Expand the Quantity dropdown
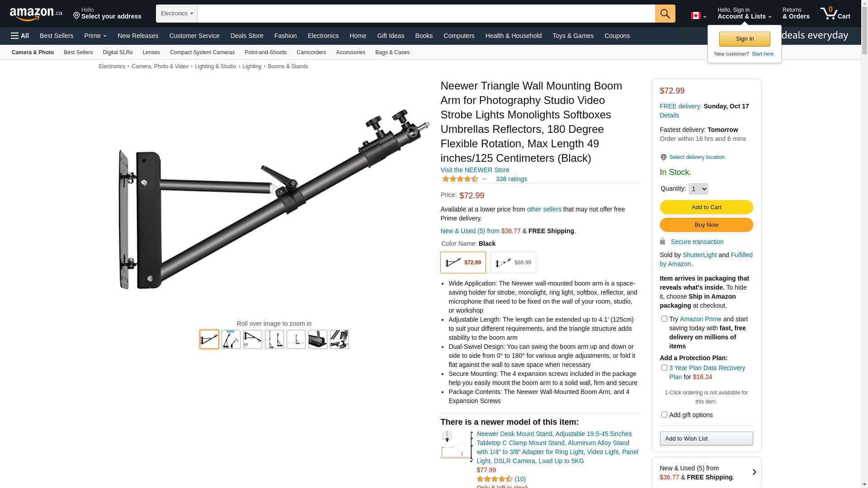868x488 pixels. tap(698, 189)
